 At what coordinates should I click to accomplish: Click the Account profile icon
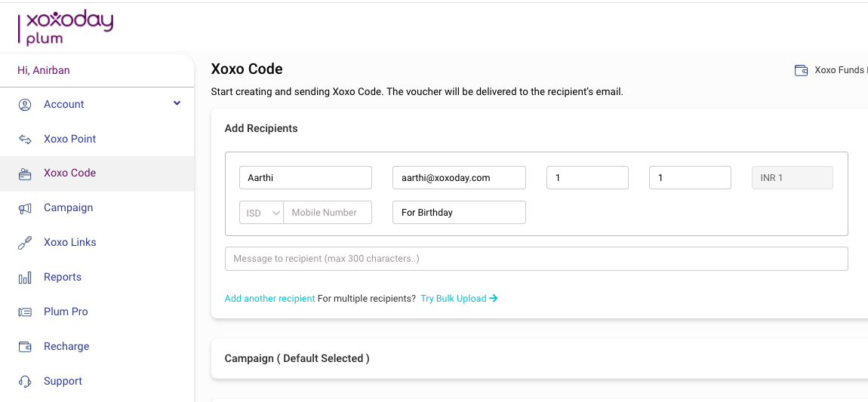click(25, 105)
